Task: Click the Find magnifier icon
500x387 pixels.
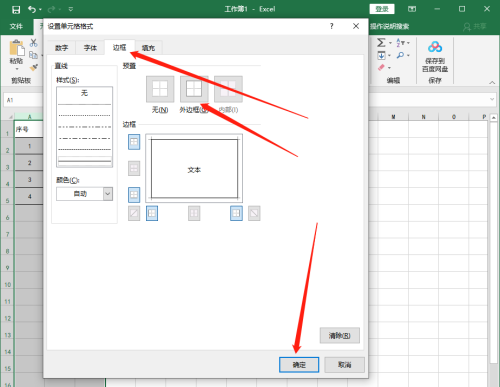Action: click(x=400, y=55)
